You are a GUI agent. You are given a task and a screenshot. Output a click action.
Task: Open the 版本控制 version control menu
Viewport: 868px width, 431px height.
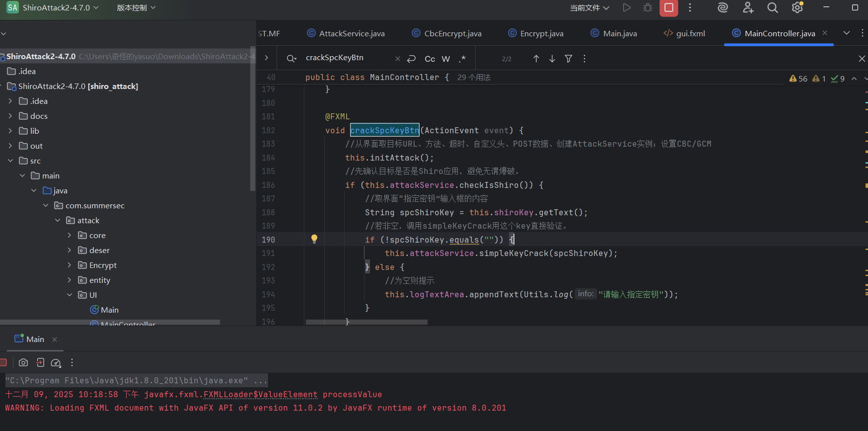click(136, 8)
